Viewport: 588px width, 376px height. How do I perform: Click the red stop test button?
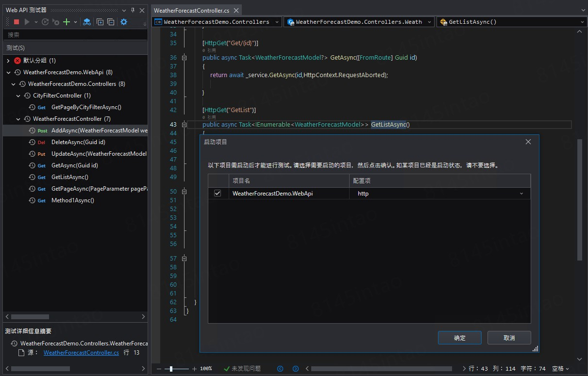click(x=17, y=22)
